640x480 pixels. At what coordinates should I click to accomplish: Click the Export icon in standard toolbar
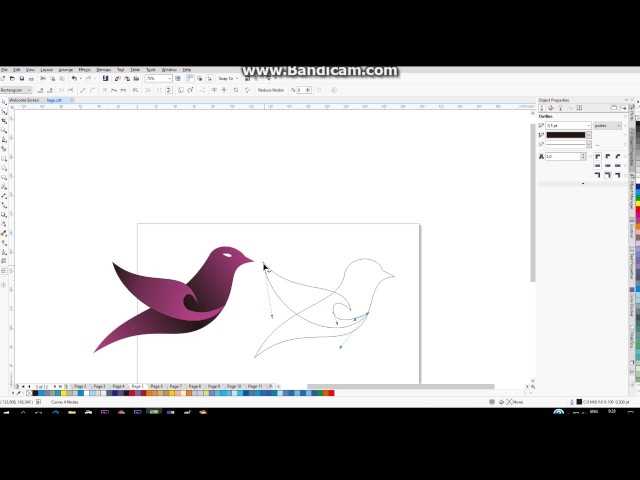tap(127, 78)
